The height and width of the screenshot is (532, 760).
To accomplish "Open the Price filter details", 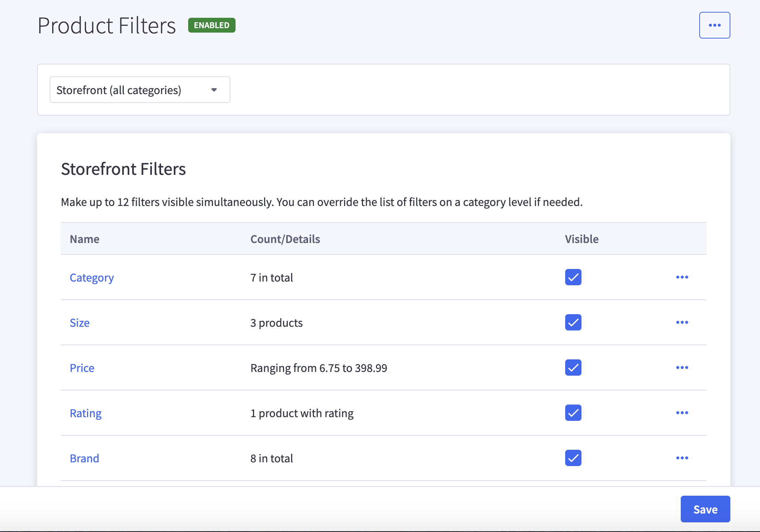I will (82, 368).
